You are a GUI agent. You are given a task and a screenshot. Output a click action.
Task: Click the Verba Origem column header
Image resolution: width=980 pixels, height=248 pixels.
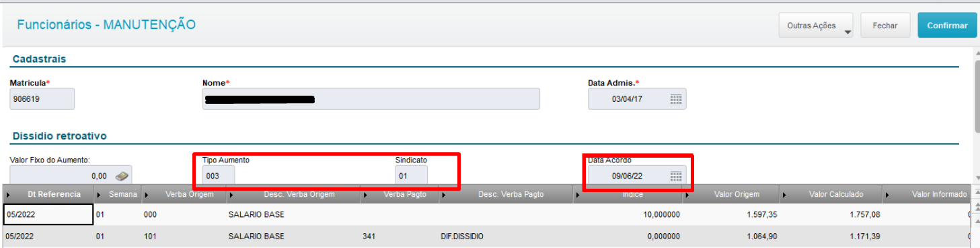(x=184, y=194)
